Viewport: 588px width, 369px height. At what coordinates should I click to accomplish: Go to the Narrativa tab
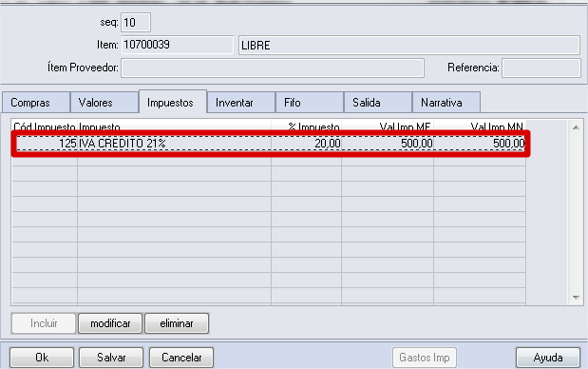446,103
